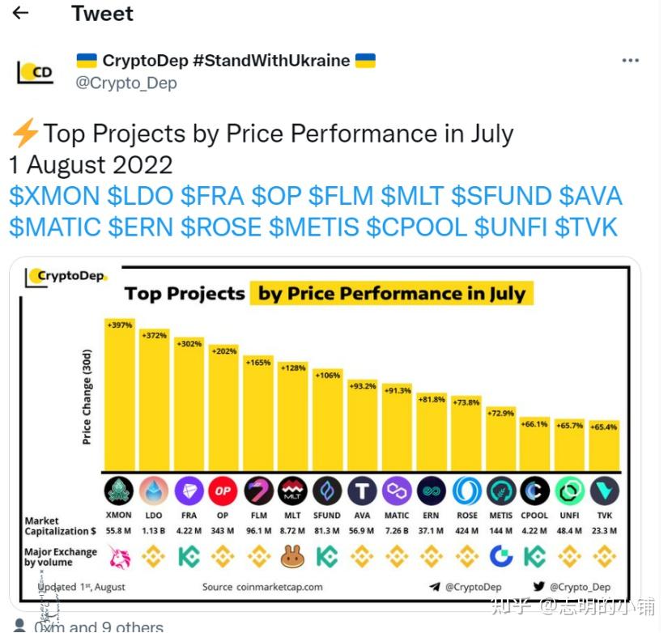Open the $LDO cashtag link
The width and height of the screenshot is (672, 633).
140,197
